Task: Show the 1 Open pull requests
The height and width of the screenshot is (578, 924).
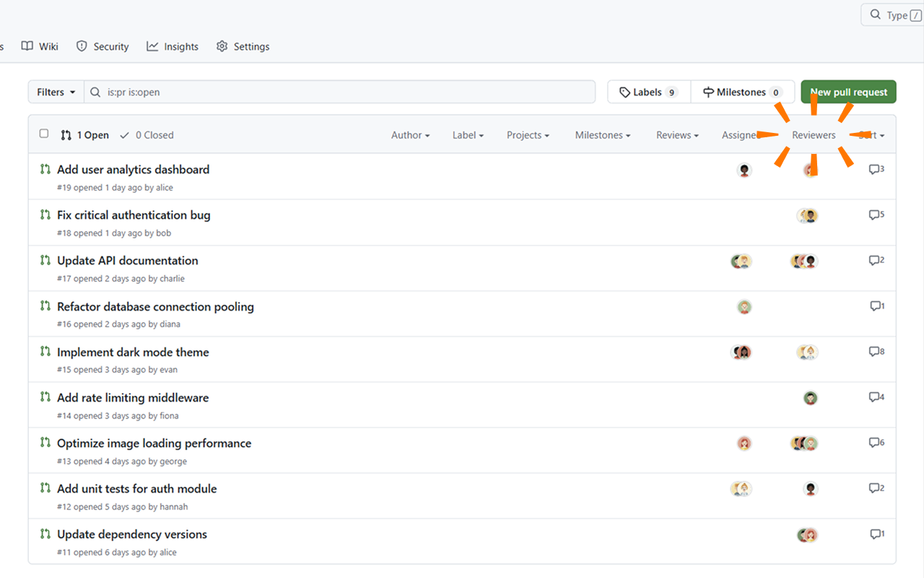Action: [84, 135]
